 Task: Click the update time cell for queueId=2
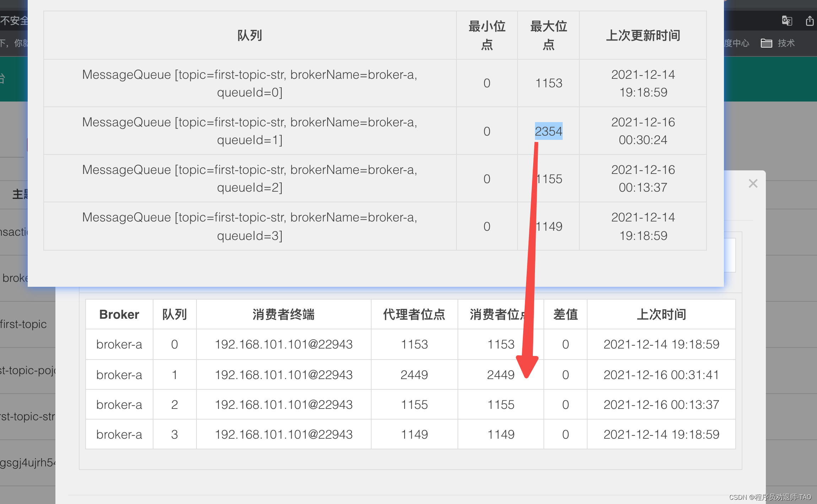[x=643, y=179]
